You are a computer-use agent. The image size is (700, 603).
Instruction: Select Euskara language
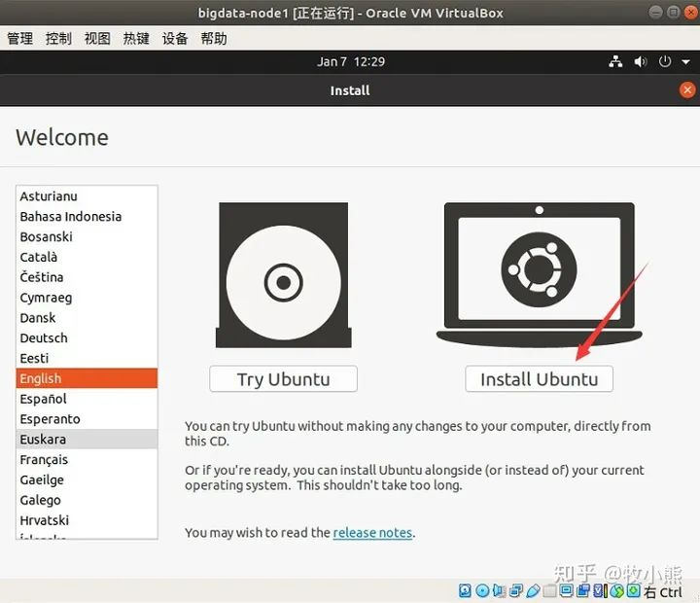pos(87,439)
